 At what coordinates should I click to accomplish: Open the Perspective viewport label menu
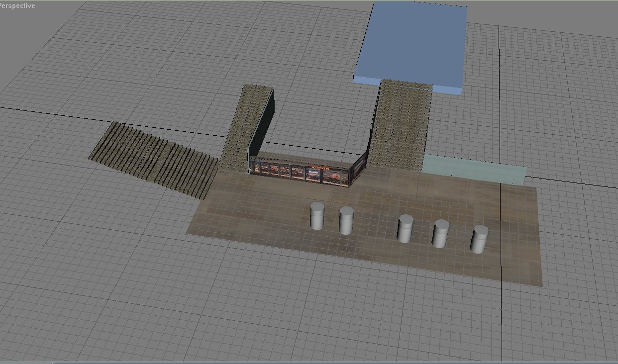pos(18,5)
